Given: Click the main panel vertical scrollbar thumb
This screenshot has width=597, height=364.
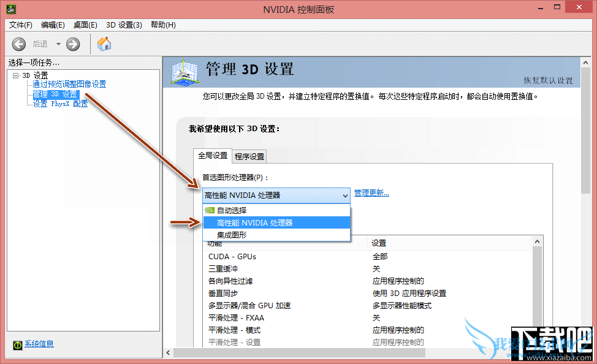Looking at the screenshot, I should tap(585, 131).
